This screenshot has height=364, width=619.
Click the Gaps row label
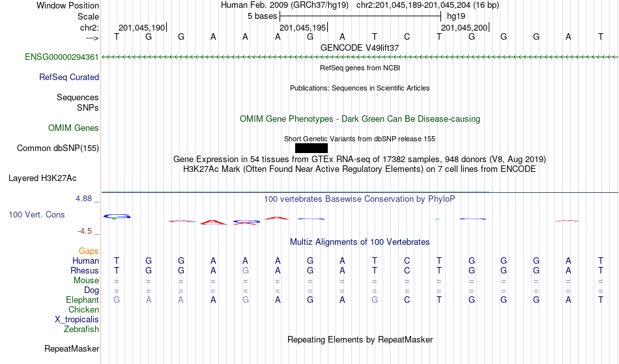[89, 251]
